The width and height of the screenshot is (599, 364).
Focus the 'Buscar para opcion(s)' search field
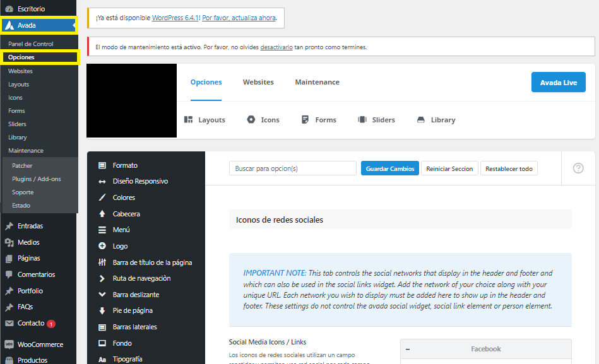coord(293,168)
